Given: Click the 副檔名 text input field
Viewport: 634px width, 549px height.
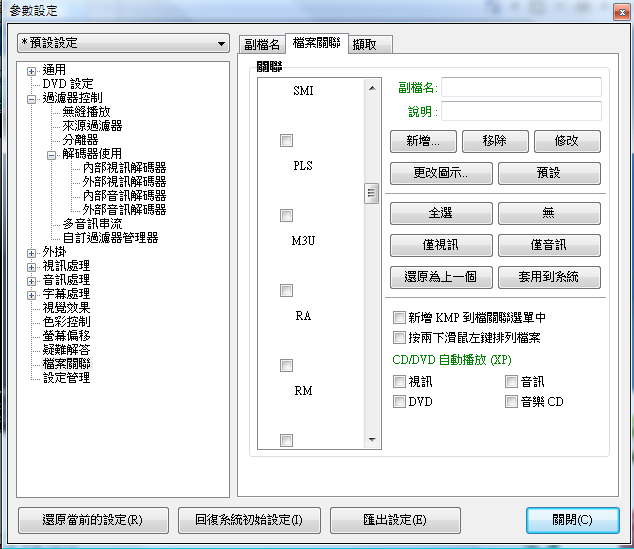Looking at the screenshot, I should [x=522, y=88].
